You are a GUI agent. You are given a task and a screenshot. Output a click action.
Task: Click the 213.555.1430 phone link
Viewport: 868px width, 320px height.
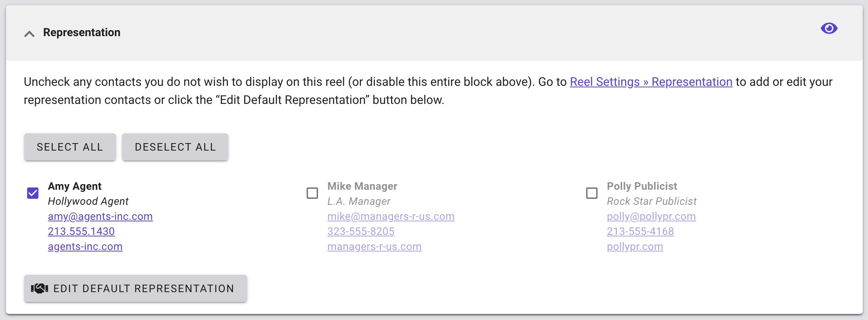point(81,232)
